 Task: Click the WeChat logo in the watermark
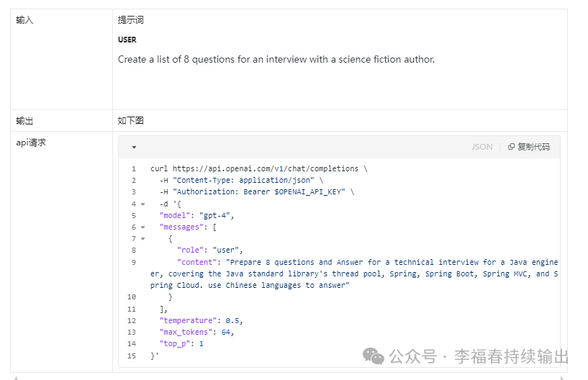pyautogui.click(x=373, y=356)
